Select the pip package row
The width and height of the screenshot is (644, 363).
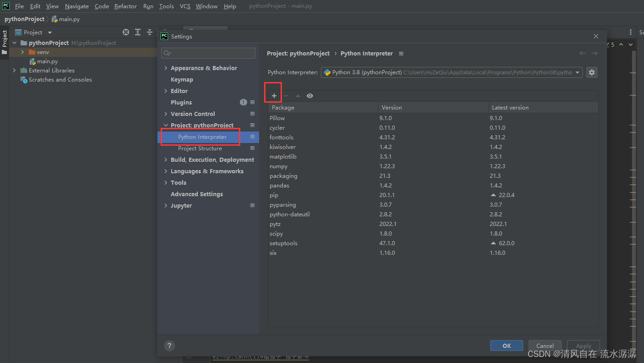433,195
